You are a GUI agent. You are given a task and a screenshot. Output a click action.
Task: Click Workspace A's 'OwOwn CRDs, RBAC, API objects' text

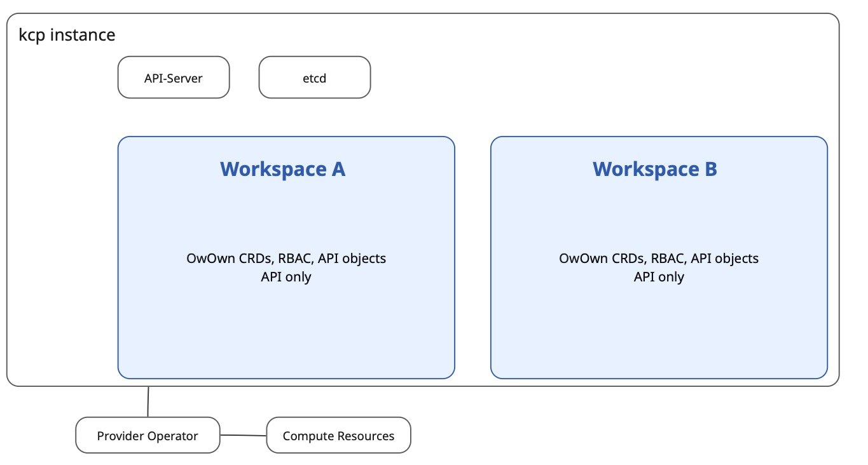point(286,259)
